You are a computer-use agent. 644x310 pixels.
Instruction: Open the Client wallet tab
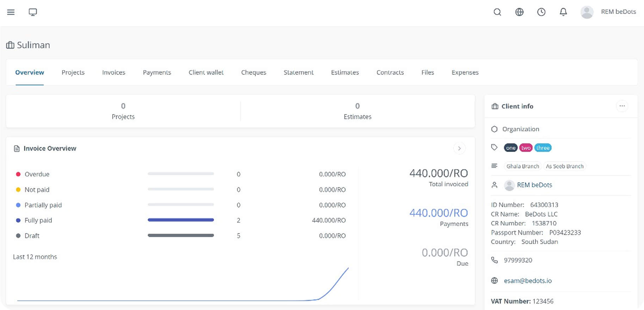[x=206, y=72]
